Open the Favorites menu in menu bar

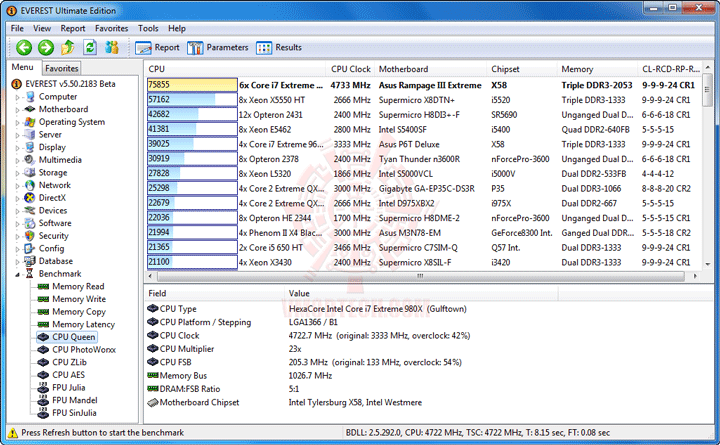[112, 28]
